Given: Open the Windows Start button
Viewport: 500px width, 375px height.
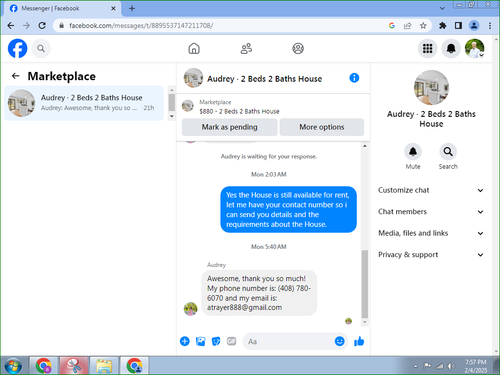Looking at the screenshot, I should [13, 366].
